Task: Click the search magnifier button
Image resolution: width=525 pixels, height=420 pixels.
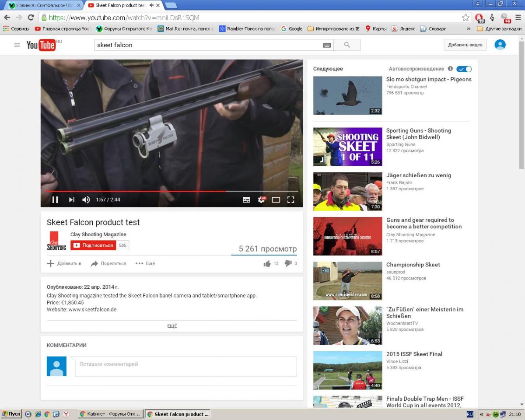Action: coord(347,45)
